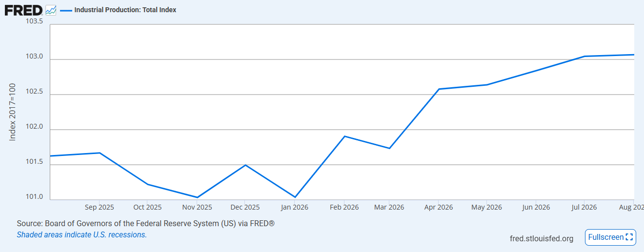
Task: Open the chart in Fullscreen
Action: click(x=610, y=237)
